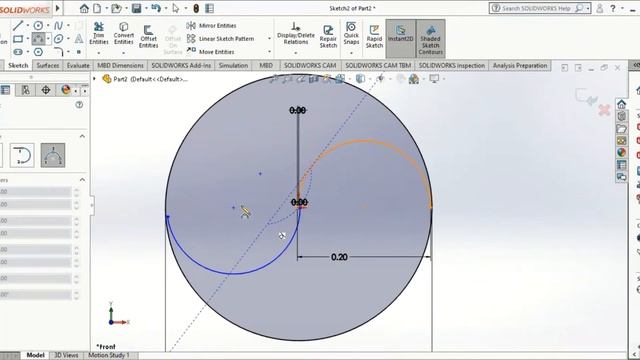Open the DisplayManager panel tab

tap(65, 90)
